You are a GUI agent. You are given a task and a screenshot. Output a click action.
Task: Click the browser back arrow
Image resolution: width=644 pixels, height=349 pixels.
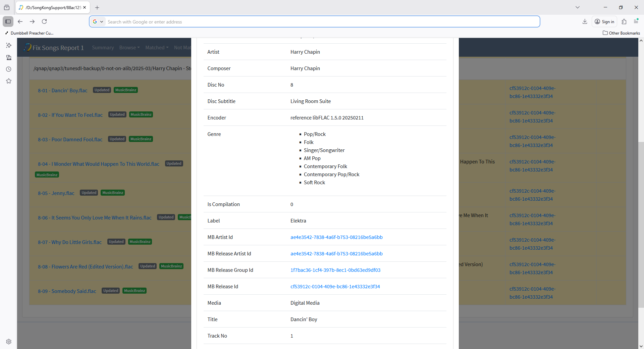[x=20, y=21]
